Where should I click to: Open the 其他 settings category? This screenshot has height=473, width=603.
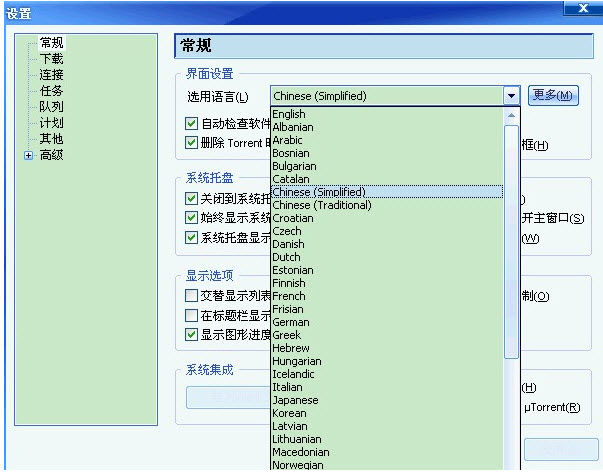(x=51, y=139)
